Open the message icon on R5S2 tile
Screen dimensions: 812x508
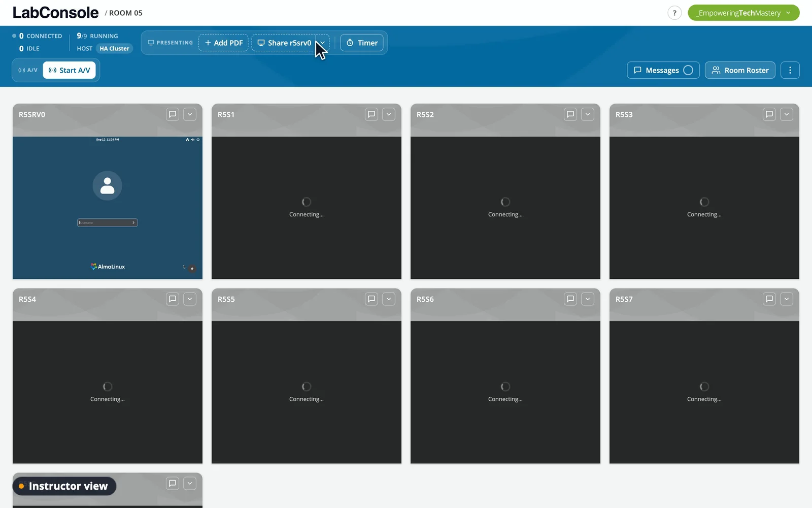tap(570, 114)
